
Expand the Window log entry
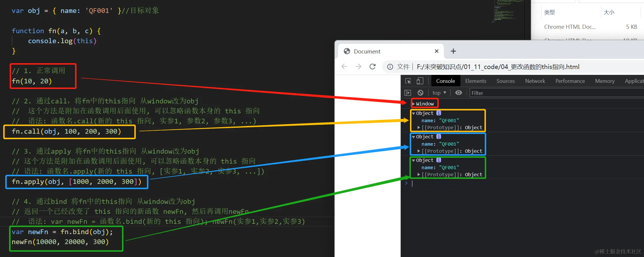point(413,104)
